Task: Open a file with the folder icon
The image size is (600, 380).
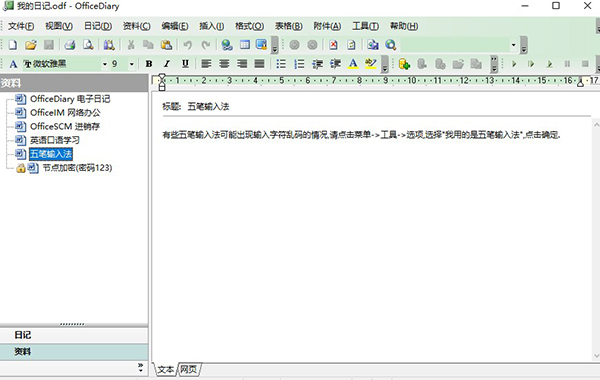Action: click(x=31, y=45)
